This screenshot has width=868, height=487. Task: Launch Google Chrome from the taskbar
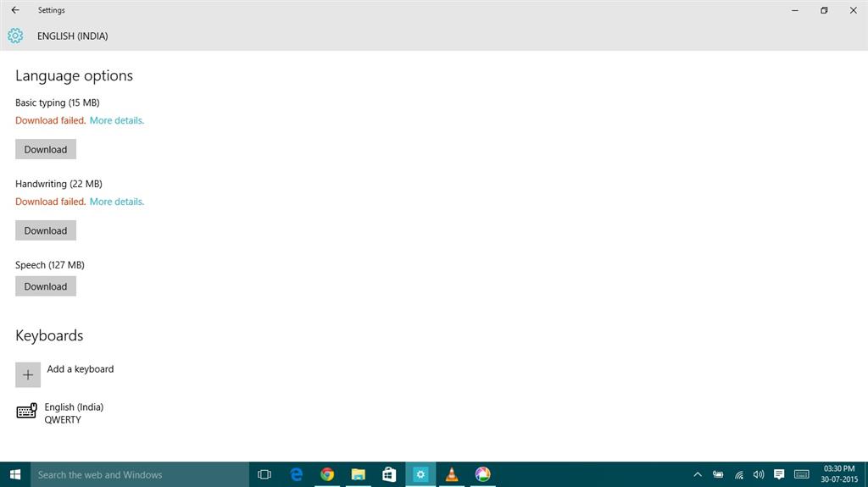[x=327, y=475]
